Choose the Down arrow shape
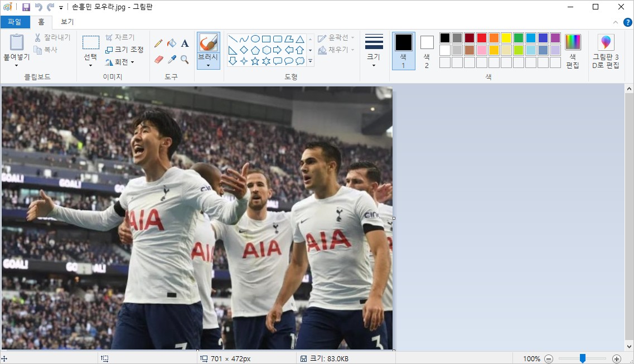 click(x=233, y=61)
